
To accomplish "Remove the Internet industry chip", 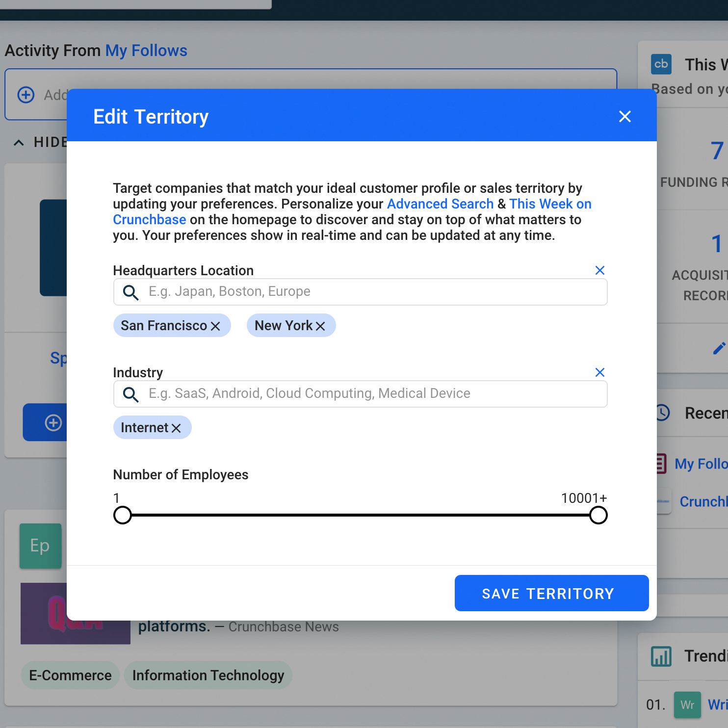I will pos(176,428).
